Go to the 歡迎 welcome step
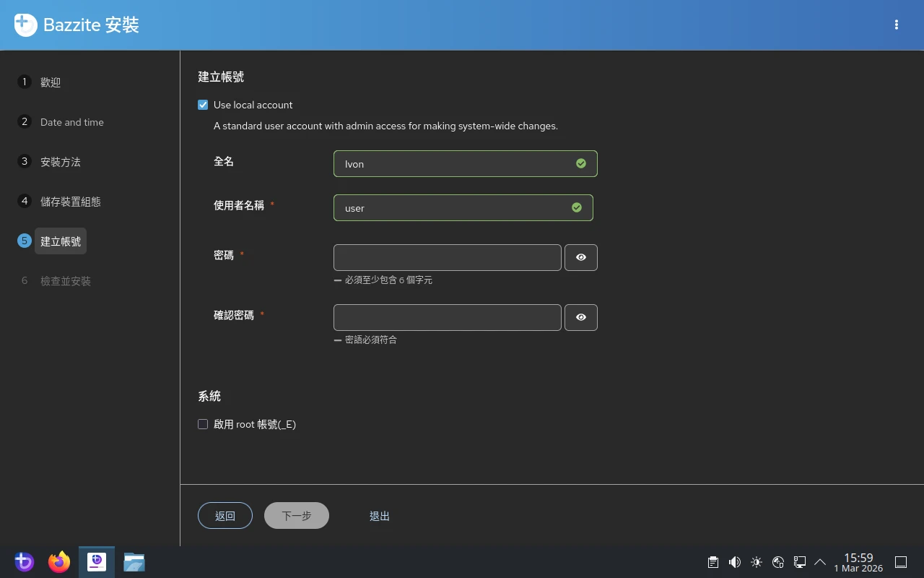 (51, 82)
